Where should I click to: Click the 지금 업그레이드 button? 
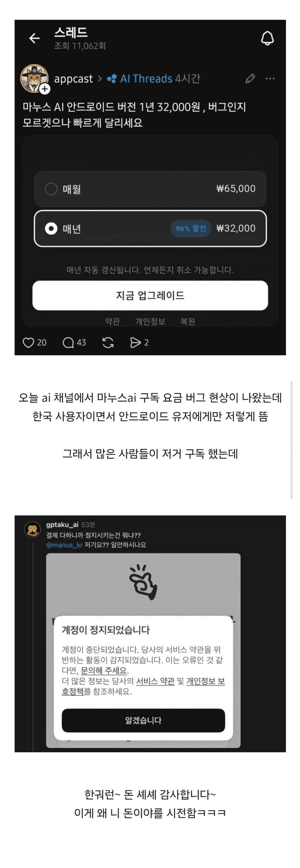tap(150, 295)
